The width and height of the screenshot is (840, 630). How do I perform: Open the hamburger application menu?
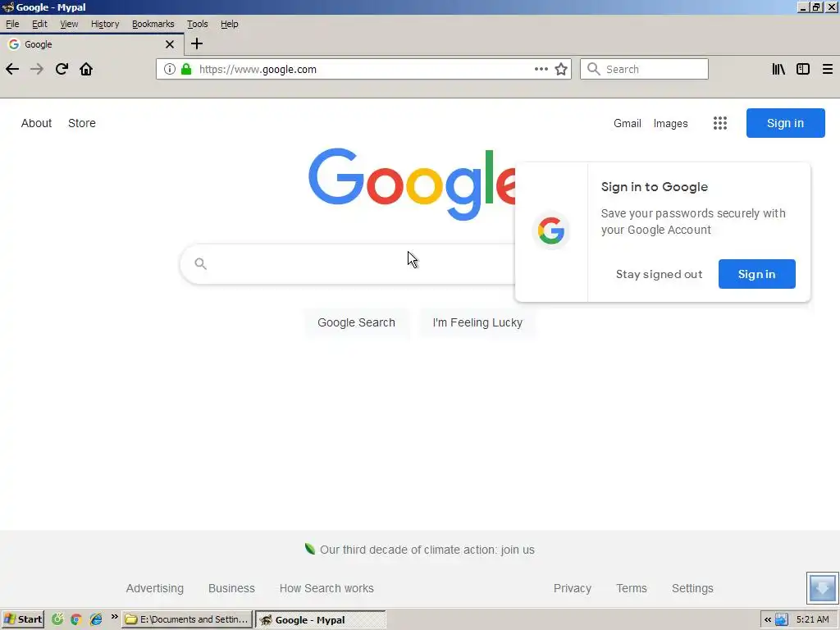pyautogui.click(x=828, y=69)
